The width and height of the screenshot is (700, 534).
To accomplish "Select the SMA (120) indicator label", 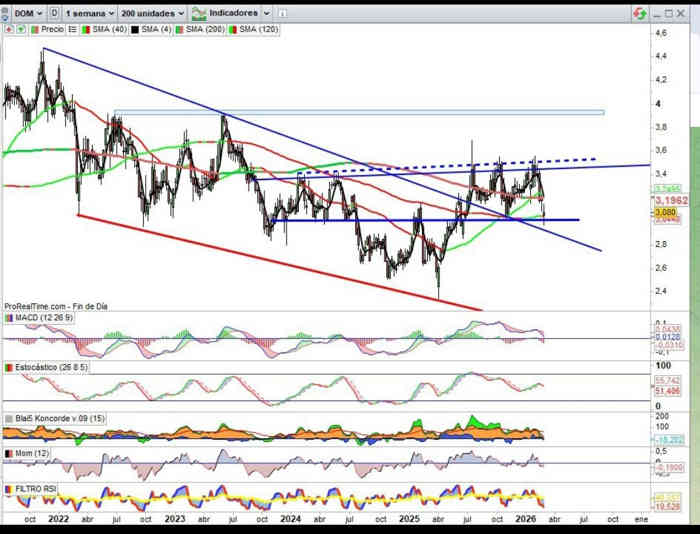I will tap(257, 30).
